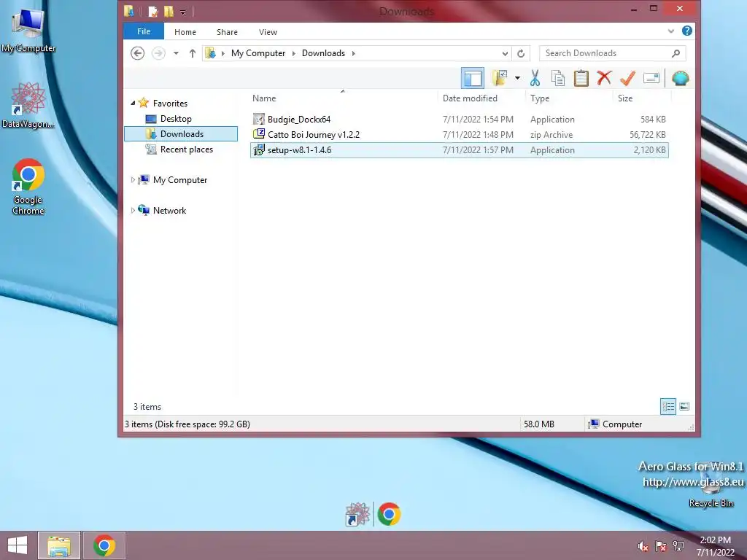This screenshot has width=747, height=560.
Task: Click the red X Delete icon
Action: pos(604,77)
